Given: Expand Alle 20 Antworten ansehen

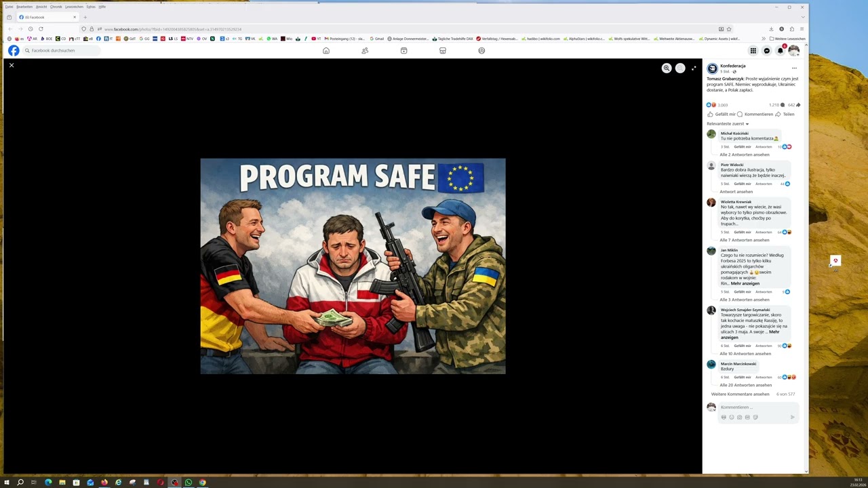Looking at the screenshot, I should [745, 385].
